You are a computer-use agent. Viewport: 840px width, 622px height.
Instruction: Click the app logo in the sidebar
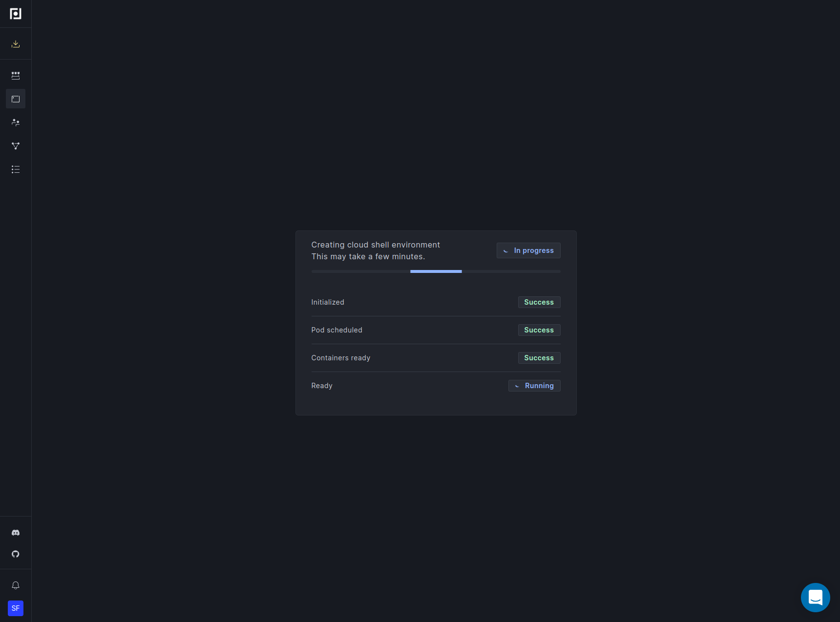tap(16, 14)
